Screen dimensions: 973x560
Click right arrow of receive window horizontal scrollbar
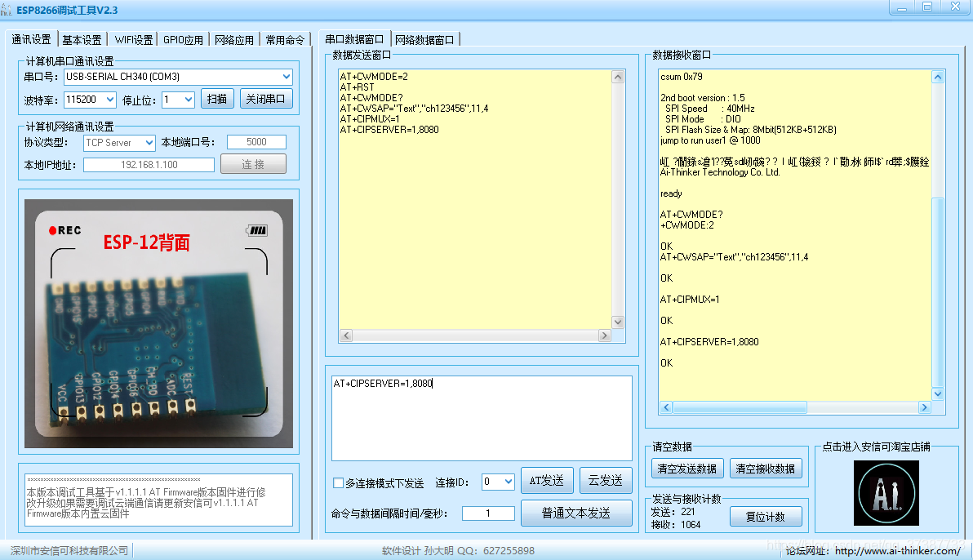(x=925, y=407)
